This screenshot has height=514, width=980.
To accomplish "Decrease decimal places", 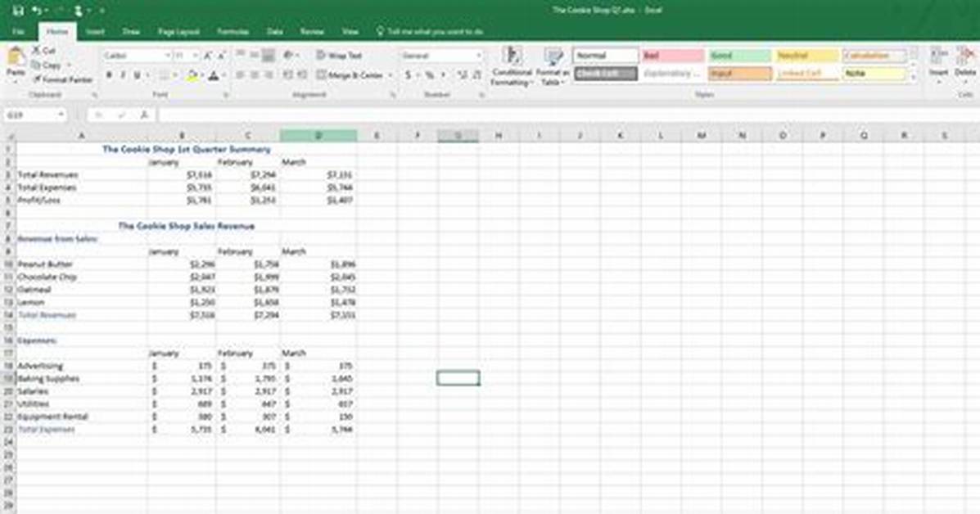I will click(x=476, y=75).
